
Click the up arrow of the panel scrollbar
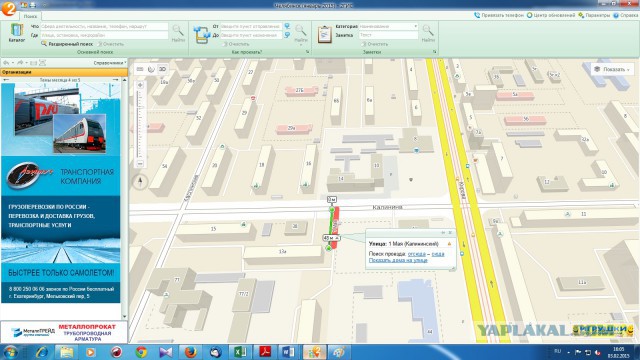(124, 80)
